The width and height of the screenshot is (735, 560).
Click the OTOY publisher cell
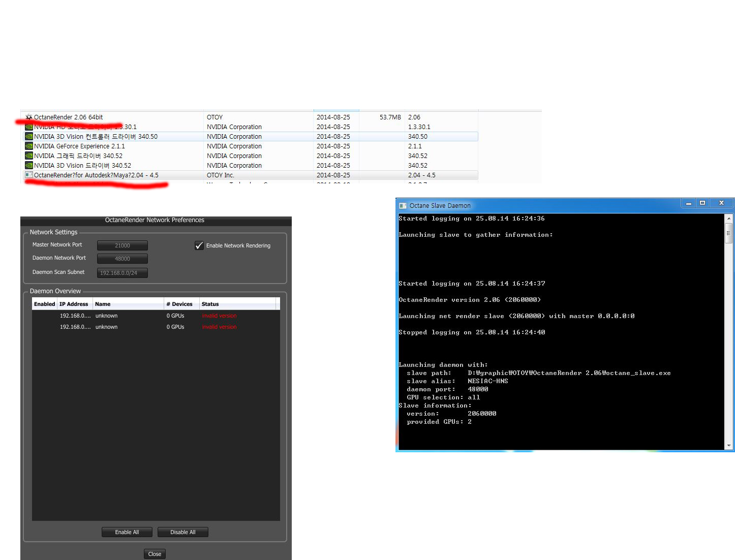(x=215, y=117)
